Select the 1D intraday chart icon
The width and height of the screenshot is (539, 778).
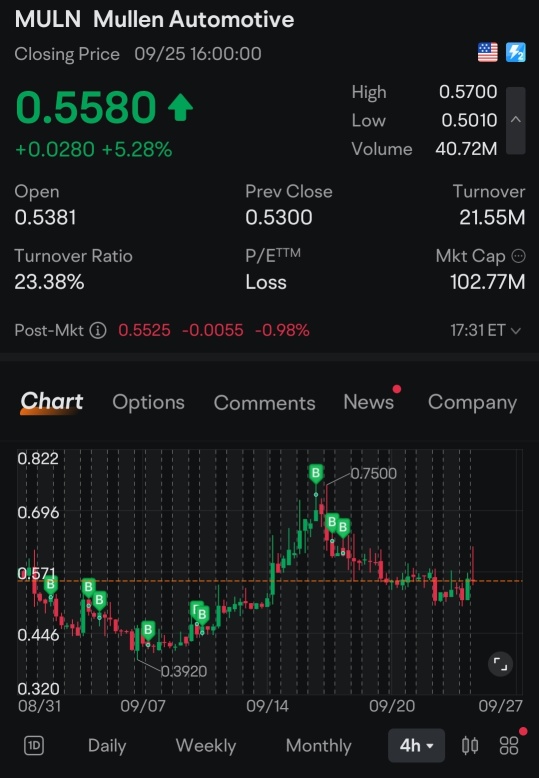34,745
